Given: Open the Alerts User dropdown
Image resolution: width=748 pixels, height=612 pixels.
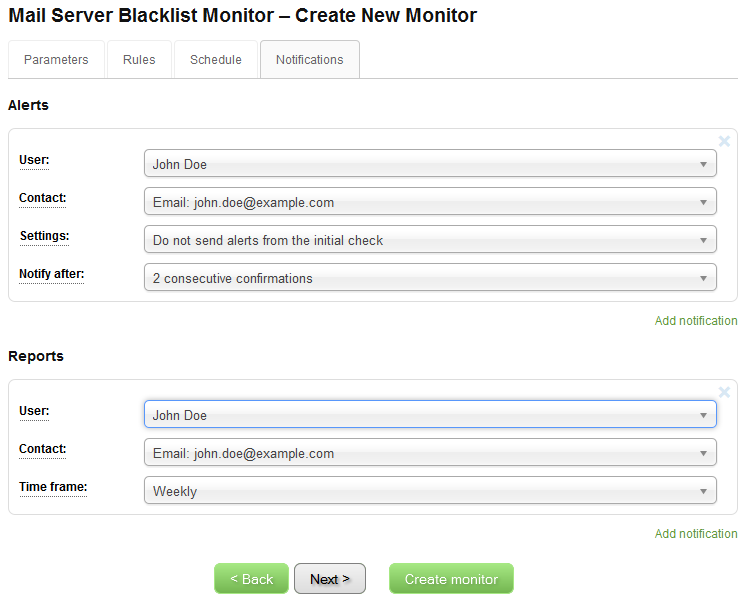Looking at the screenshot, I should 430,164.
